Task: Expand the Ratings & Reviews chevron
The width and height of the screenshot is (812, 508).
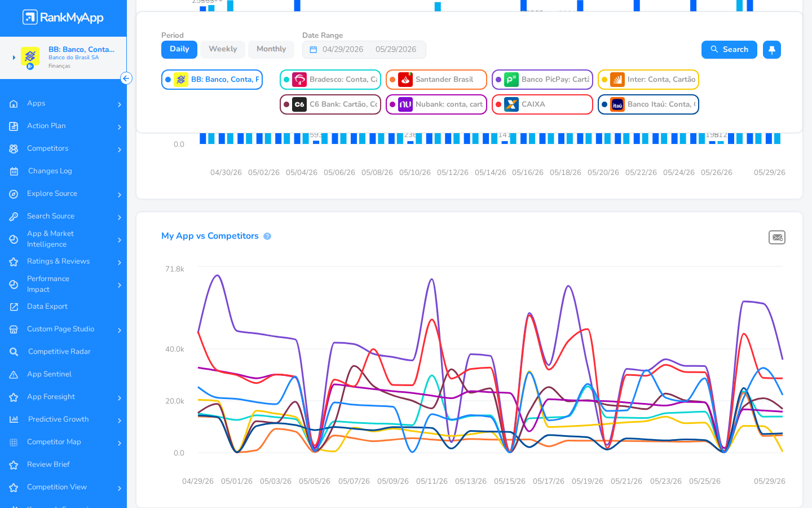Action: point(120,262)
